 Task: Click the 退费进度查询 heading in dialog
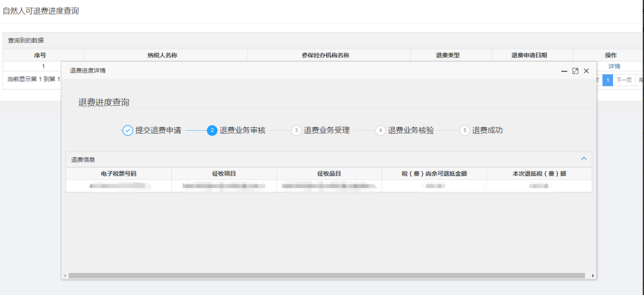104,102
